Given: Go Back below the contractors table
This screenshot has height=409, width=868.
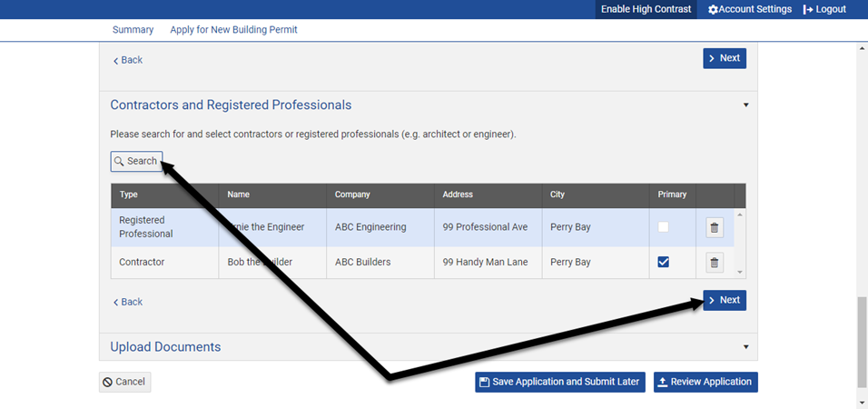Looking at the screenshot, I should [128, 302].
